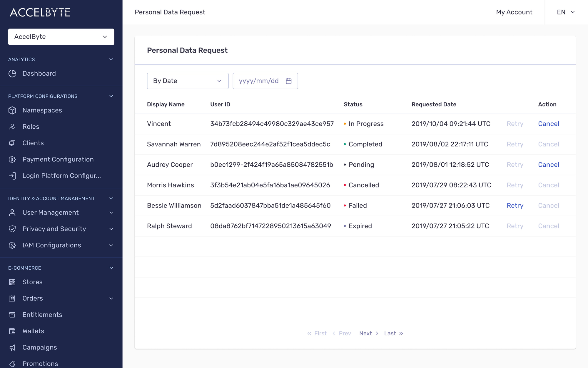The width and height of the screenshot is (588, 368).
Task: Click the User Management person icon
Action: click(x=12, y=213)
